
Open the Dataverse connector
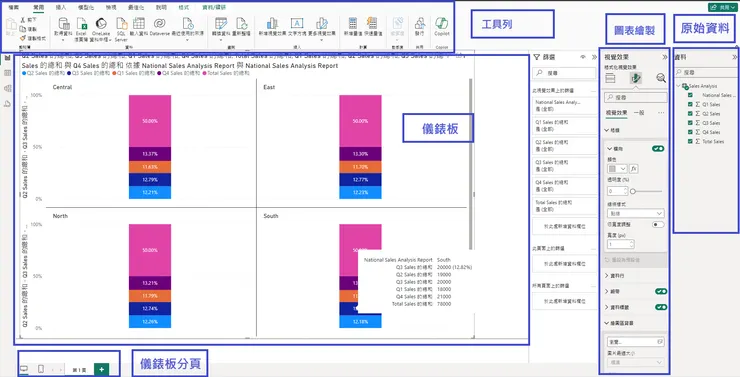(x=160, y=26)
